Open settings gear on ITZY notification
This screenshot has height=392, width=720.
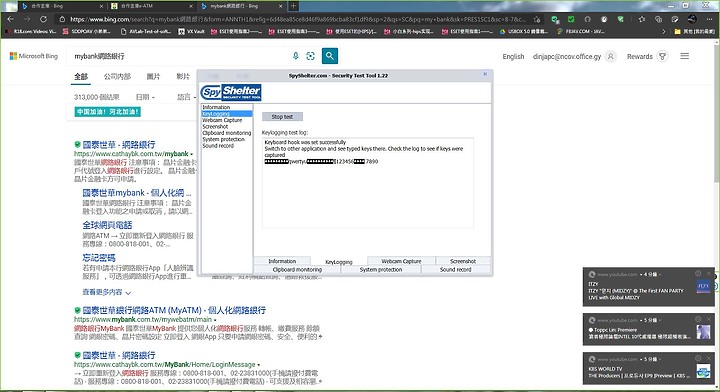[x=698, y=274]
